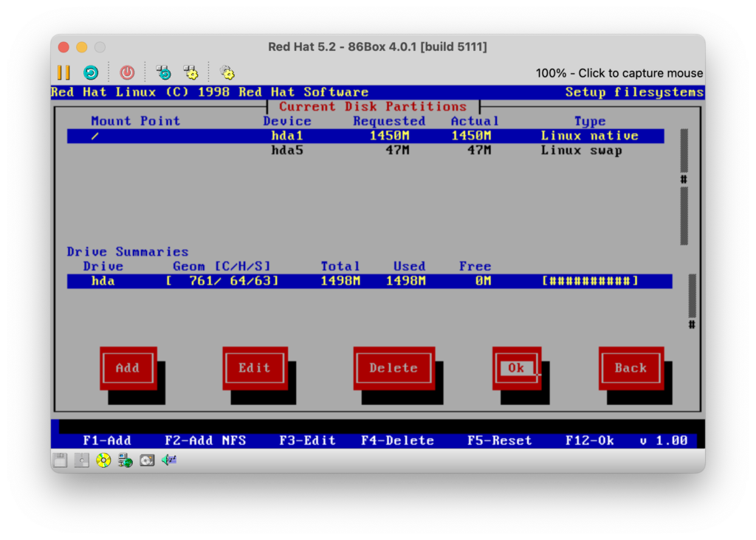This screenshot has width=756, height=540.
Task: Pause the emulated machine
Action: click(x=63, y=73)
